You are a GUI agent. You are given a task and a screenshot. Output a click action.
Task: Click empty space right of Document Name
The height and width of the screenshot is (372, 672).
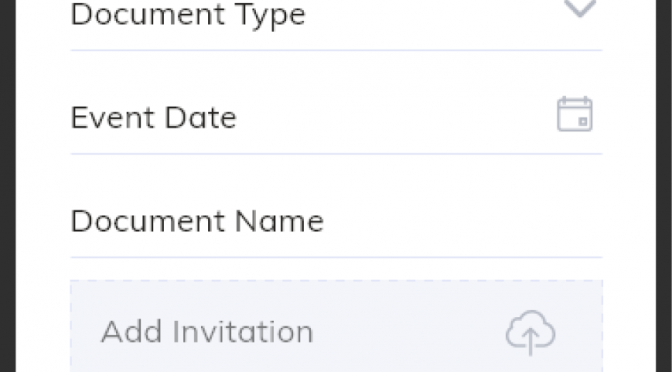[x=463, y=221]
